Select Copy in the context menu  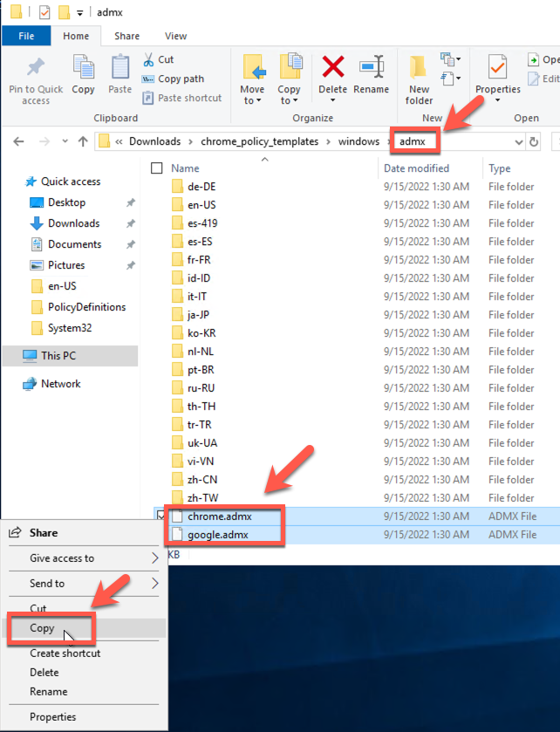(x=42, y=628)
